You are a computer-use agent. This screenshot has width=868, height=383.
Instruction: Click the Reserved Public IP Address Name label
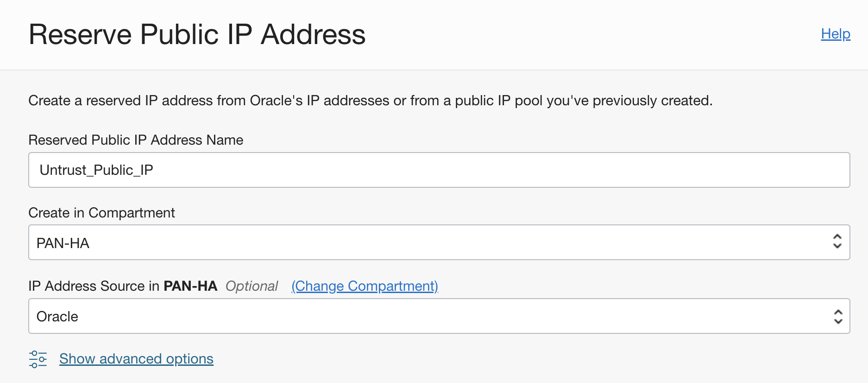(135, 140)
